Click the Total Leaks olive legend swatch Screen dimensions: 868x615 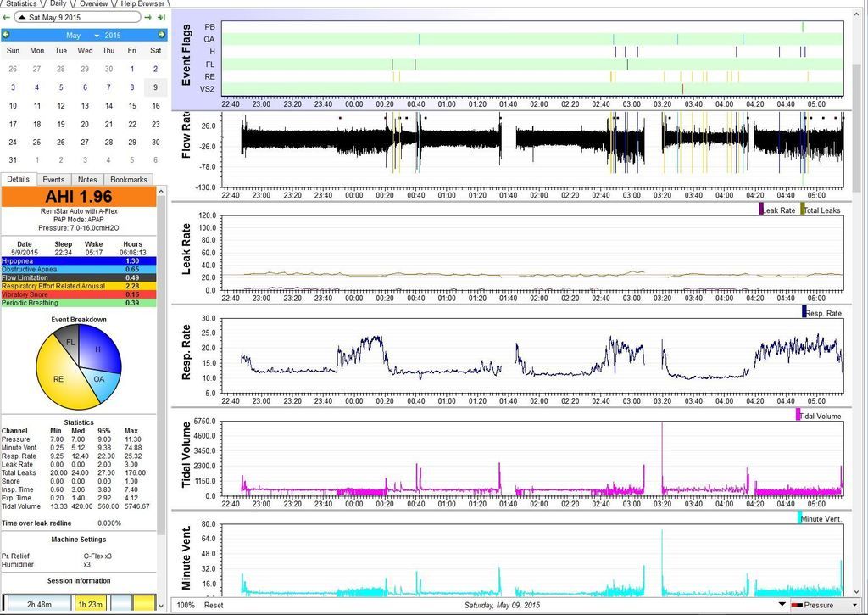pos(803,209)
